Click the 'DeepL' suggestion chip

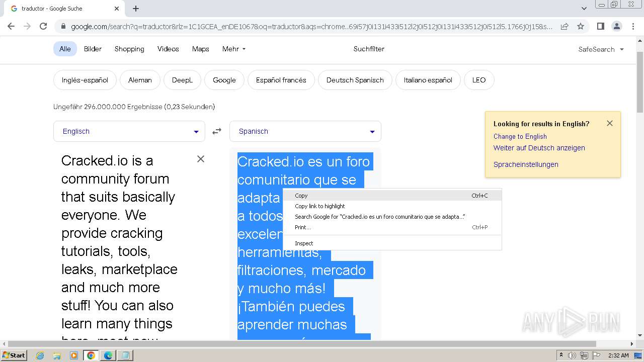(x=182, y=80)
